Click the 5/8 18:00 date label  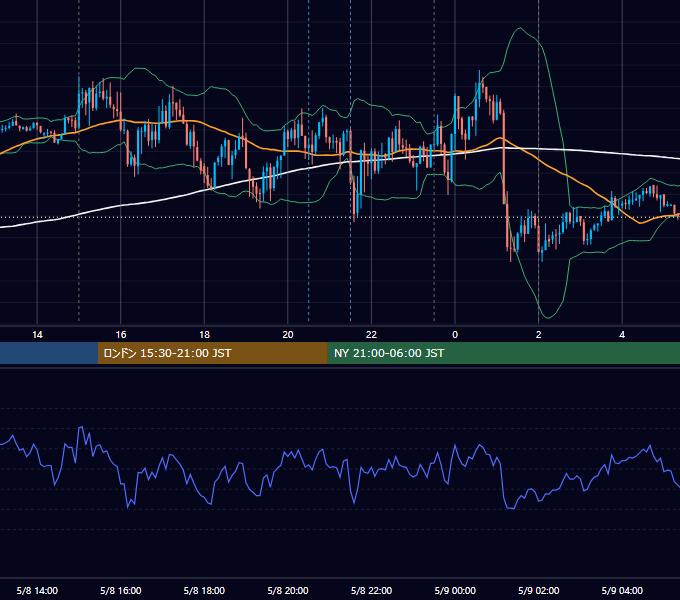pyautogui.click(x=204, y=590)
